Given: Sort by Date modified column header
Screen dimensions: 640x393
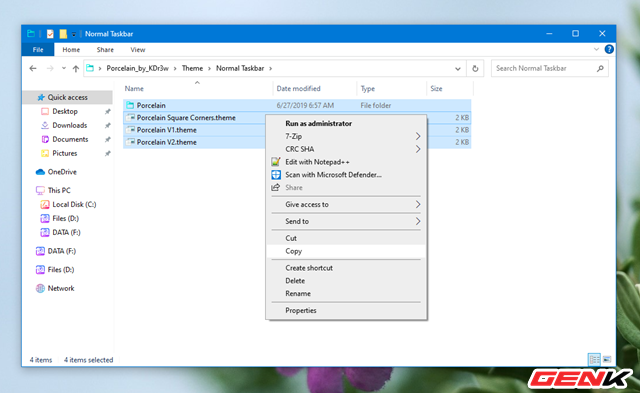Looking at the screenshot, I should 298,89.
